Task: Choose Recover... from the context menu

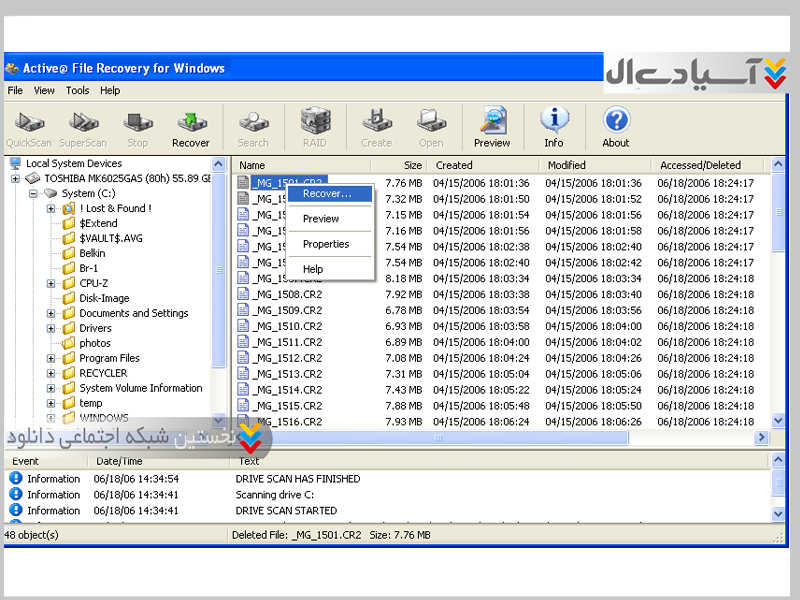Action: point(327,194)
